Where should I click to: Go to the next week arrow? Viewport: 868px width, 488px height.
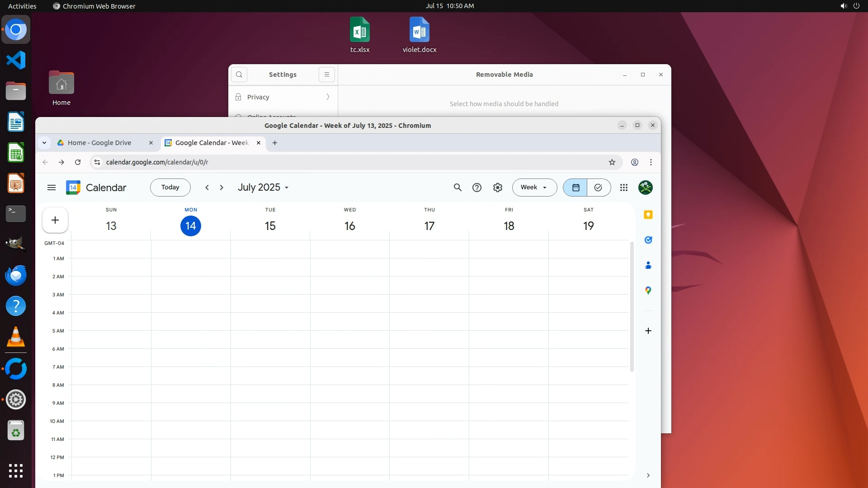coord(222,188)
